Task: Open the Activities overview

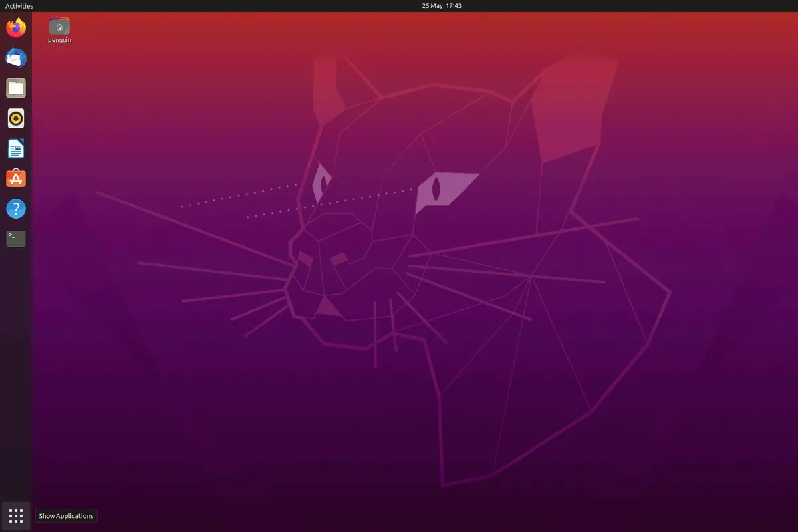Action: point(19,6)
